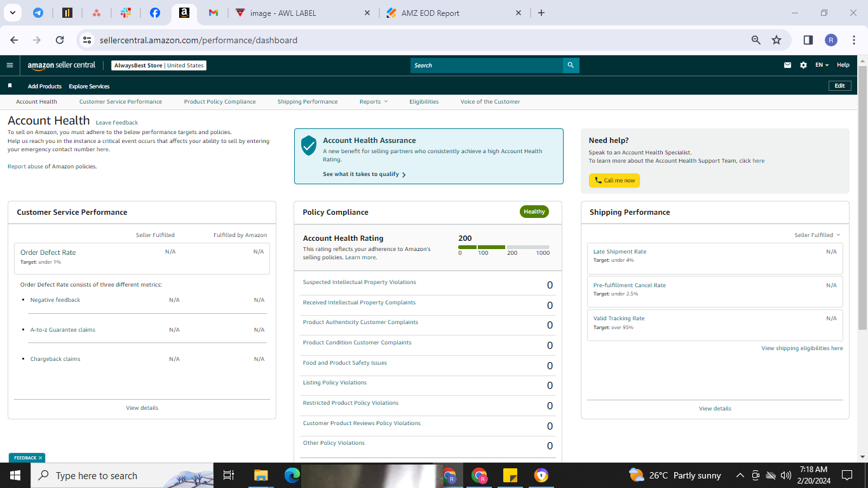Open the Windows notification center icon
Viewport: 868px width, 488px height.
tap(846, 475)
